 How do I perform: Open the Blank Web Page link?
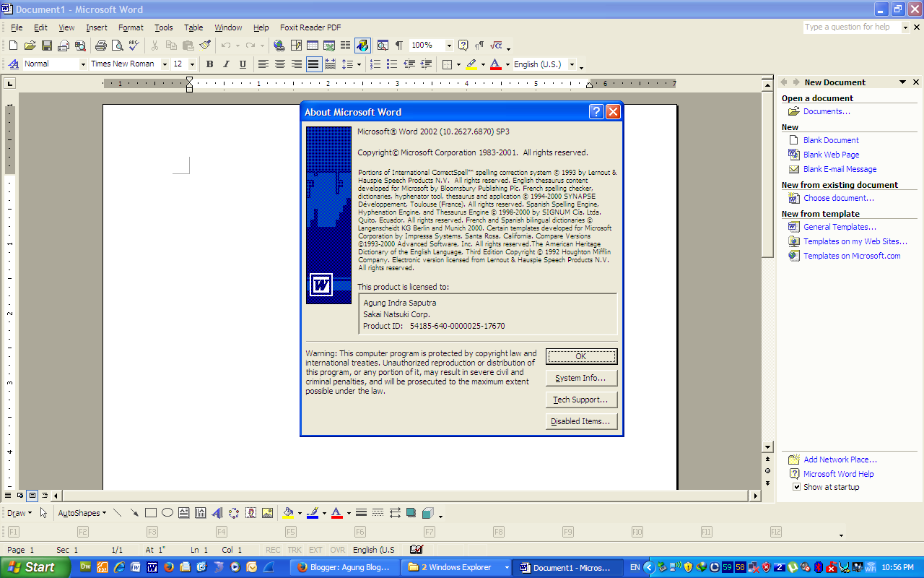tap(832, 155)
